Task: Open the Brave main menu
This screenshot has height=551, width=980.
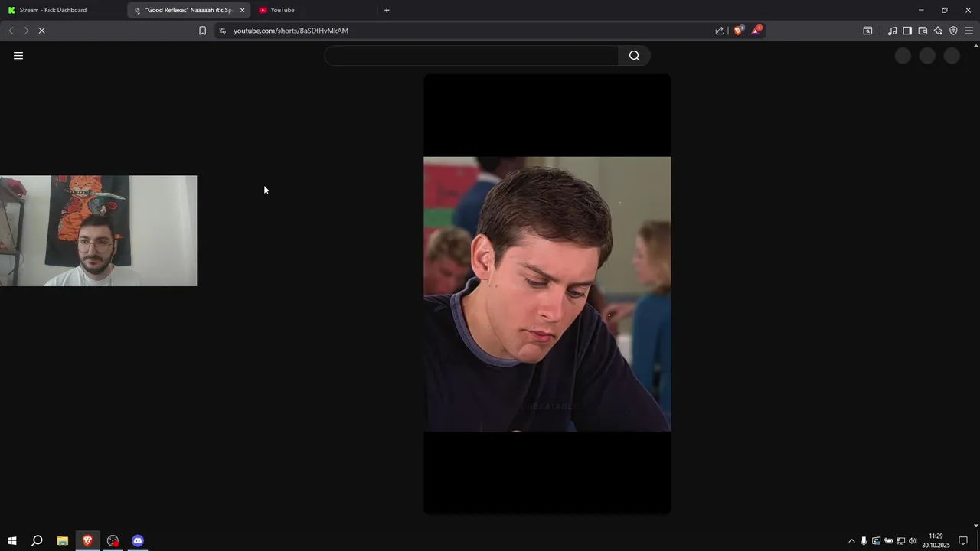Action: [x=969, y=31]
